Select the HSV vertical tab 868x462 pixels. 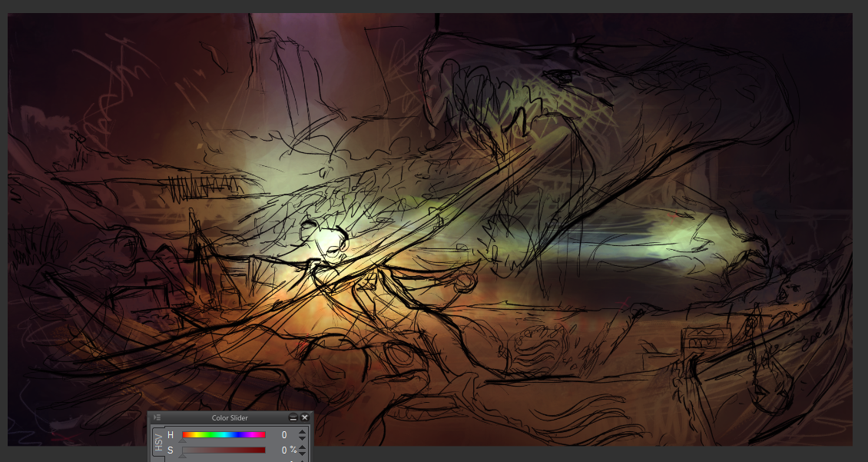click(x=158, y=441)
